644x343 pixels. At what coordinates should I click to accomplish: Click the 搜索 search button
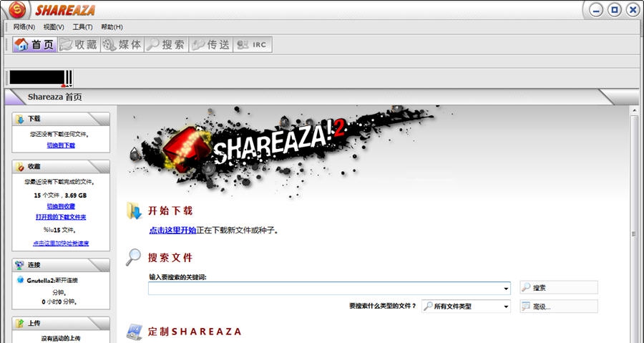coord(559,288)
